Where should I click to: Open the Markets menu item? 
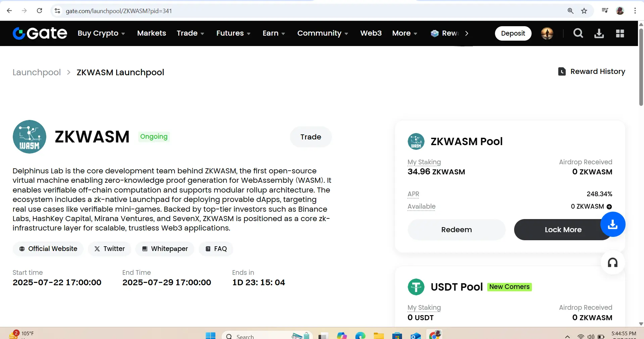tap(151, 33)
